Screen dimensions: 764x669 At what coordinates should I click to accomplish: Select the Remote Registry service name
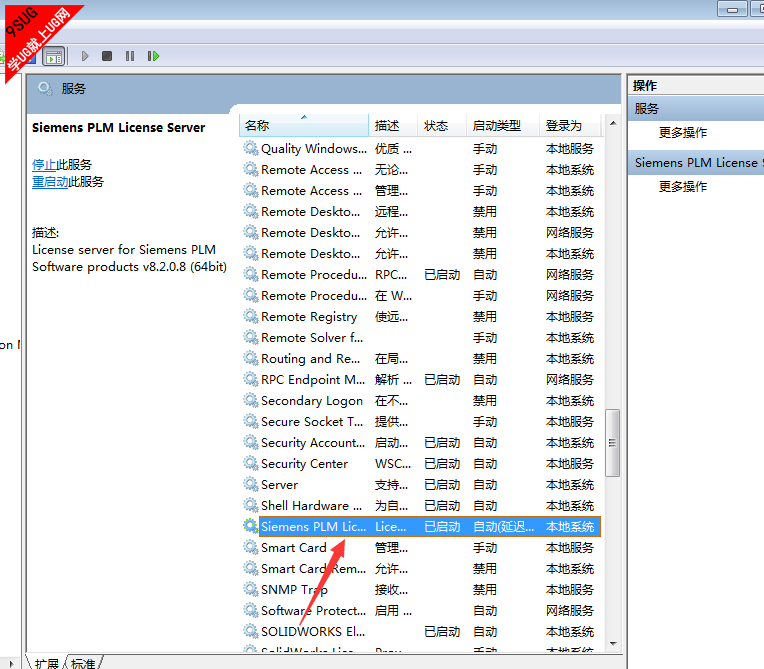pyautogui.click(x=309, y=317)
